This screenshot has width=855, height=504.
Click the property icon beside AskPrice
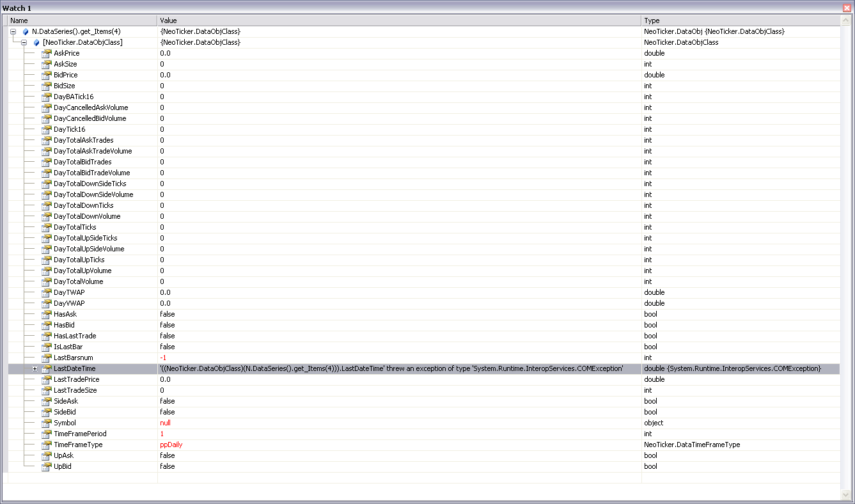pyautogui.click(x=45, y=53)
